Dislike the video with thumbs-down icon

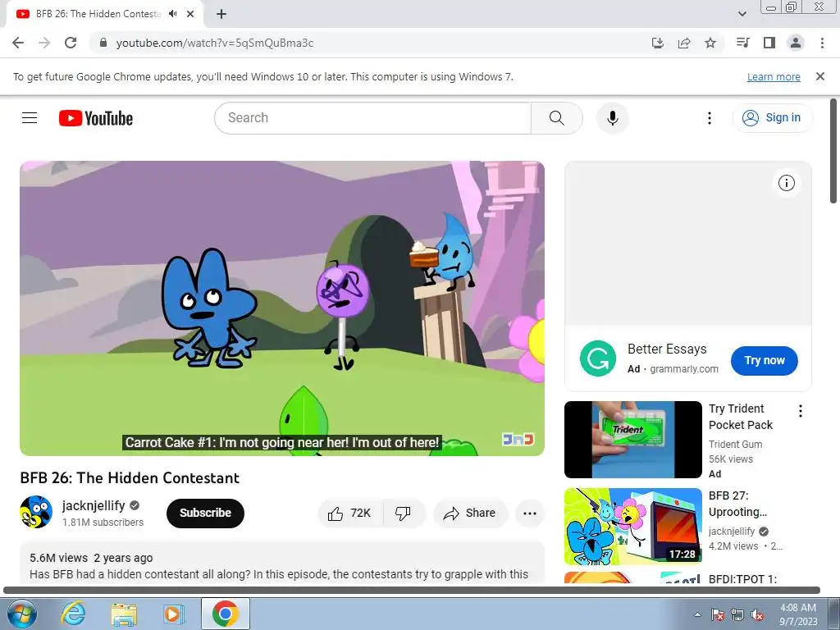[404, 514]
